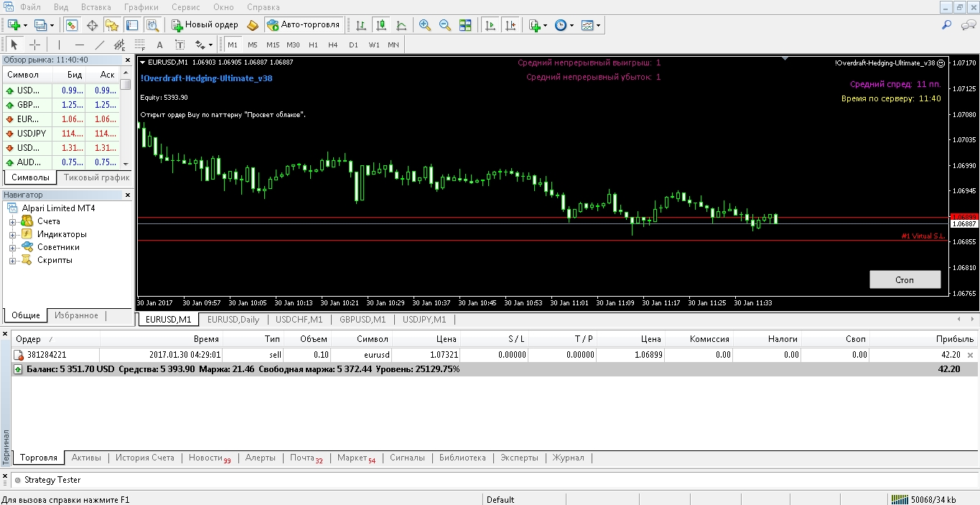980x505 pixels.
Task: Switch to the Тиковый график tab
Action: [97, 177]
